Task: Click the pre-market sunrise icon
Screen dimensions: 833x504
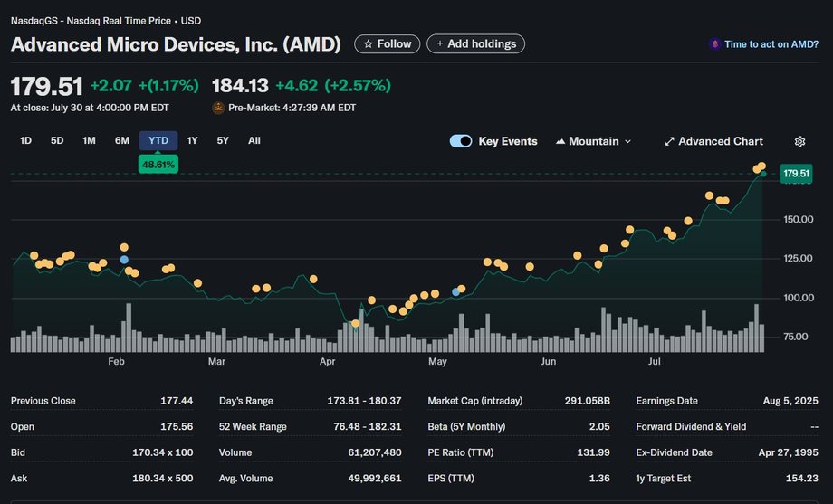Action: point(218,108)
